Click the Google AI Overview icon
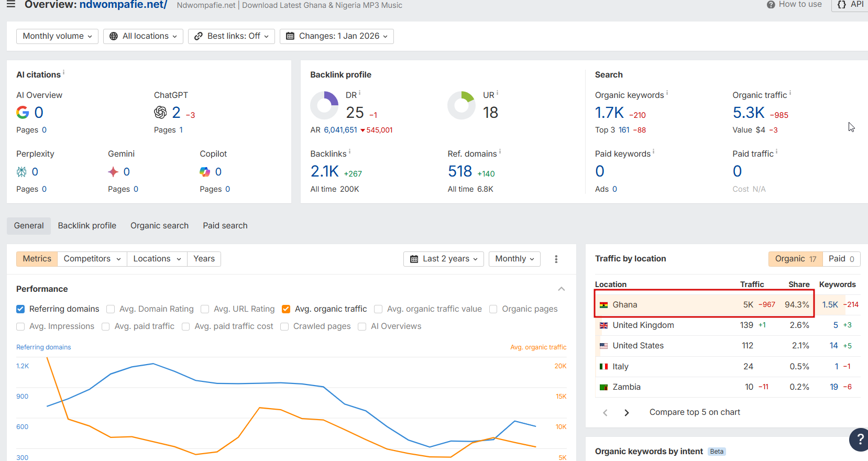 point(23,112)
